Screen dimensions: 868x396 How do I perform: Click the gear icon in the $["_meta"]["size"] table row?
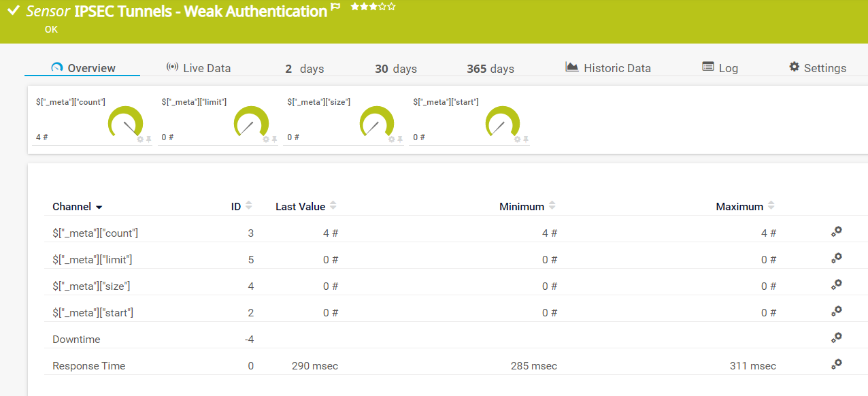(837, 284)
